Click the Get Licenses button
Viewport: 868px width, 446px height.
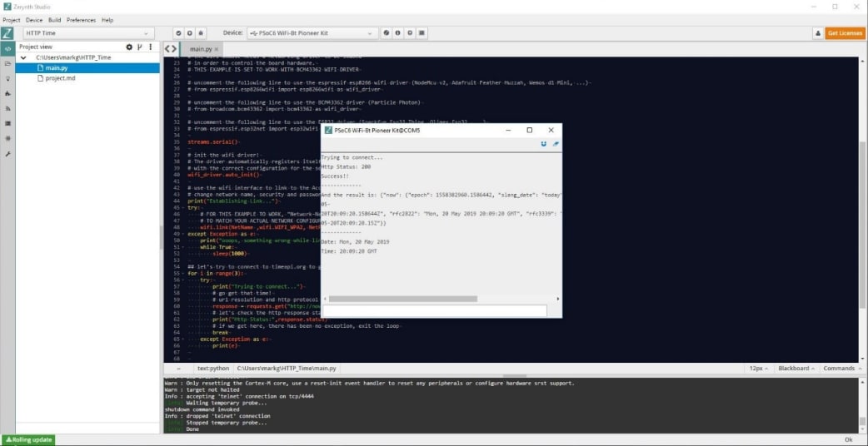(x=845, y=34)
